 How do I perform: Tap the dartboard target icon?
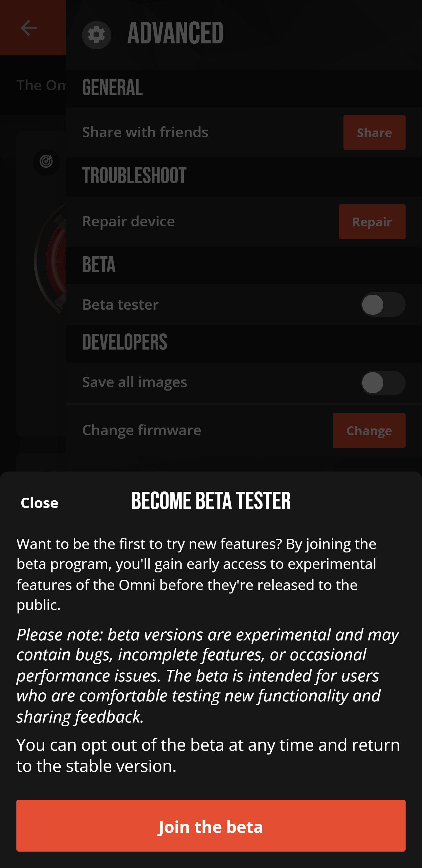pyautogui.click(x=46, y=162)
